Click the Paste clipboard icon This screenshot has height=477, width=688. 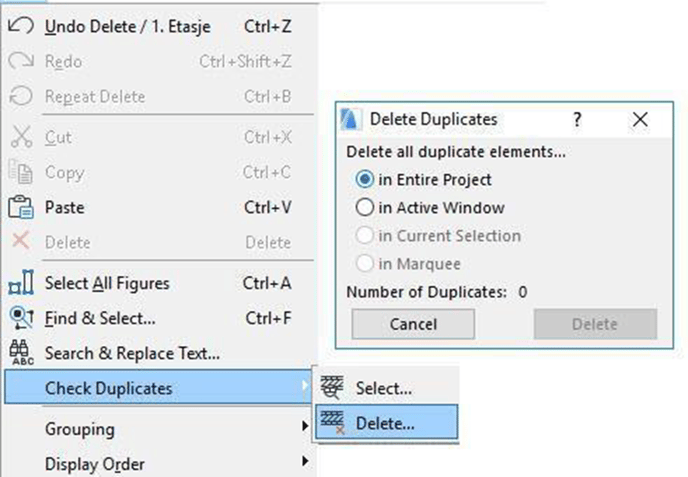tap(21, 207)
